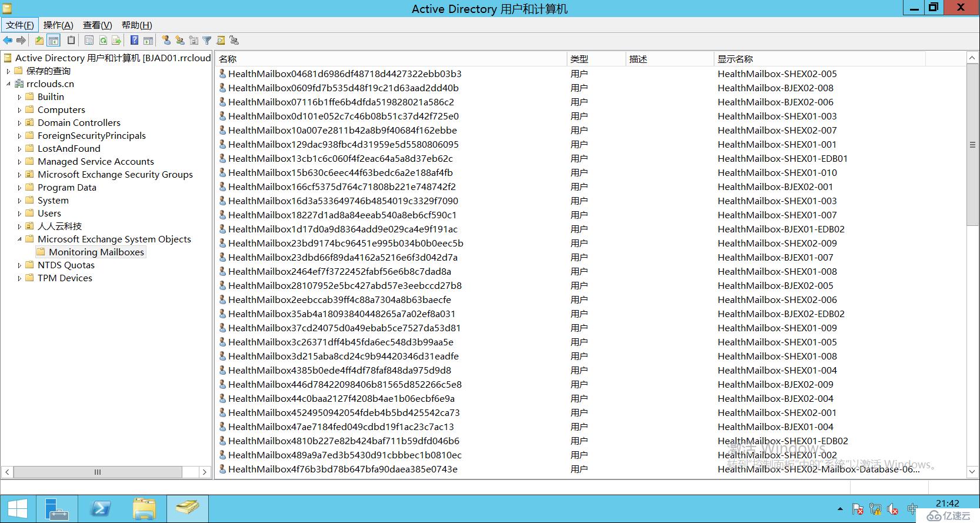Open the 查看(V) menu
This screenshot has width=980, height=523.
tap(97, 25)
